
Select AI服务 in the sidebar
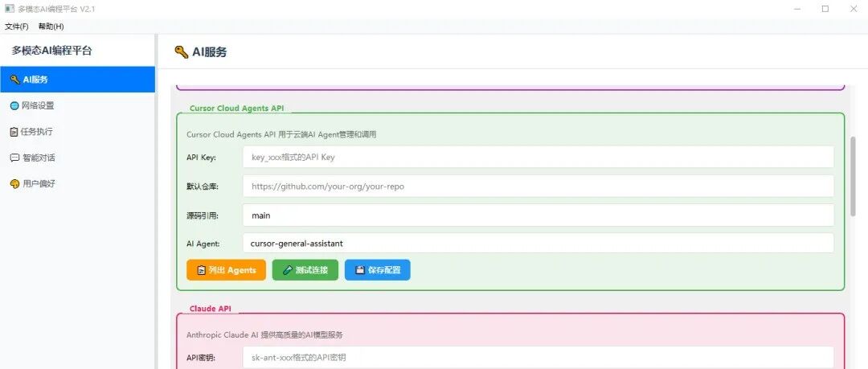coord(77,80)
